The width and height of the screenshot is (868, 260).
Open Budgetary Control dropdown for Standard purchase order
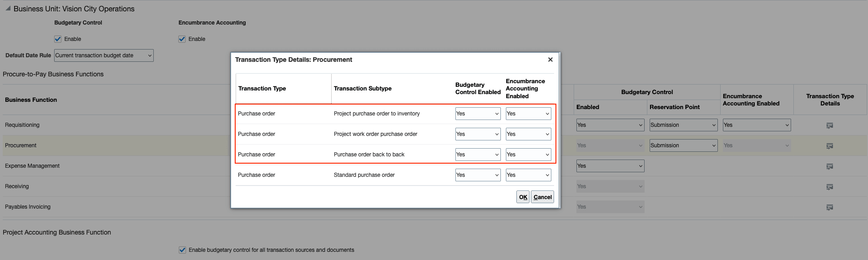(x=478, y=175)
